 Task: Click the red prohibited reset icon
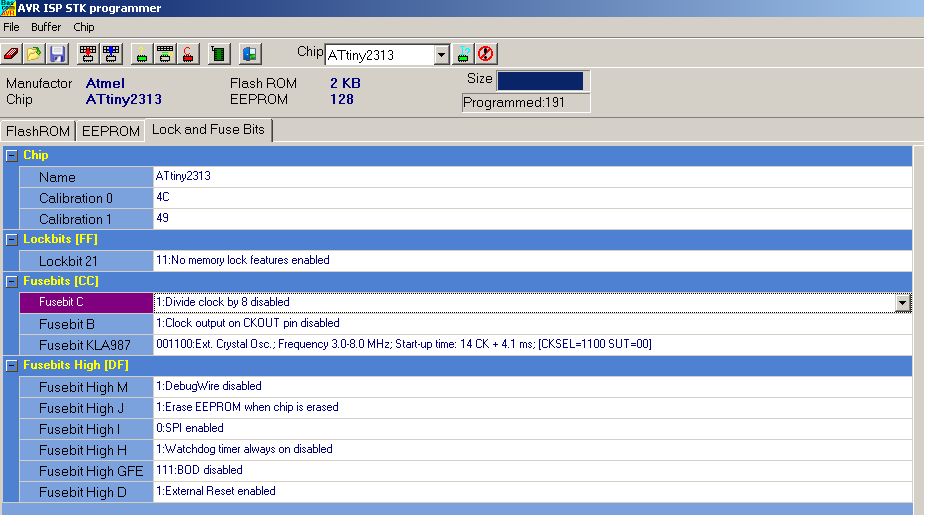tap(486, 54)
